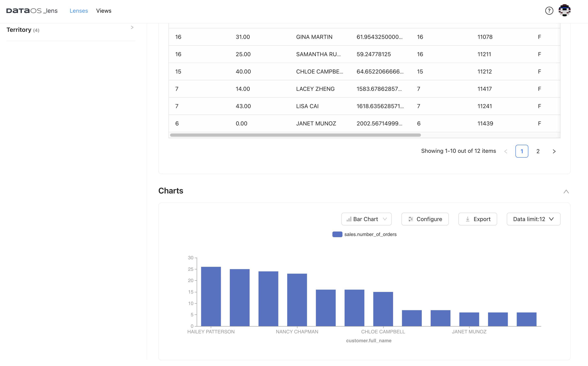
Task: Click the table horizontal scrollbar
Action: (x=295, y=135)
